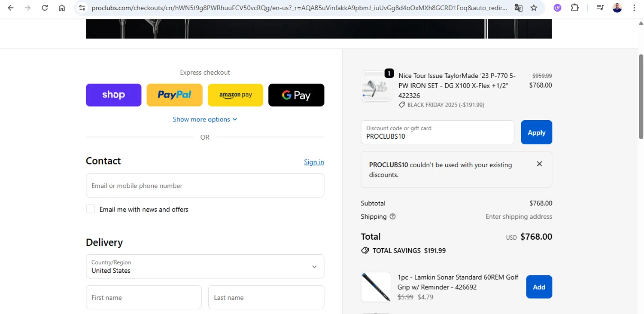Click the BLACK FRIDAY 2025 discount tag icon
Image resolution: width=644 pixels, height=314 pixels.
(x=402, y=105)
